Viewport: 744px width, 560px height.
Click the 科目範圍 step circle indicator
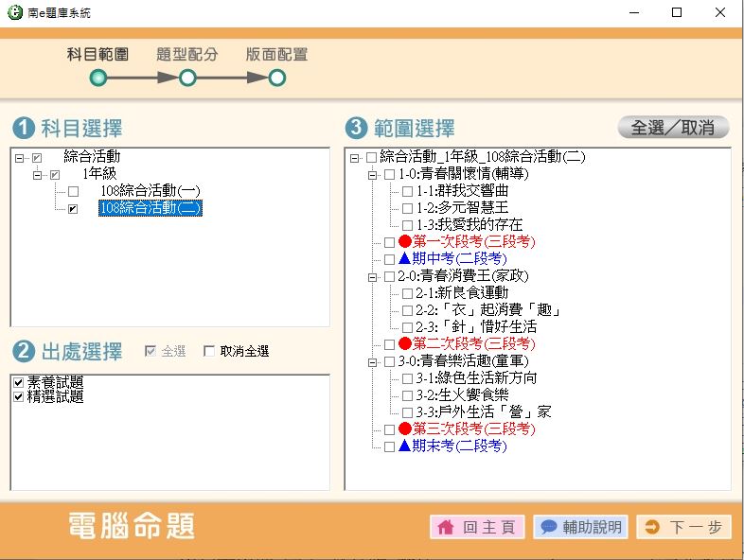click(98, 78)
